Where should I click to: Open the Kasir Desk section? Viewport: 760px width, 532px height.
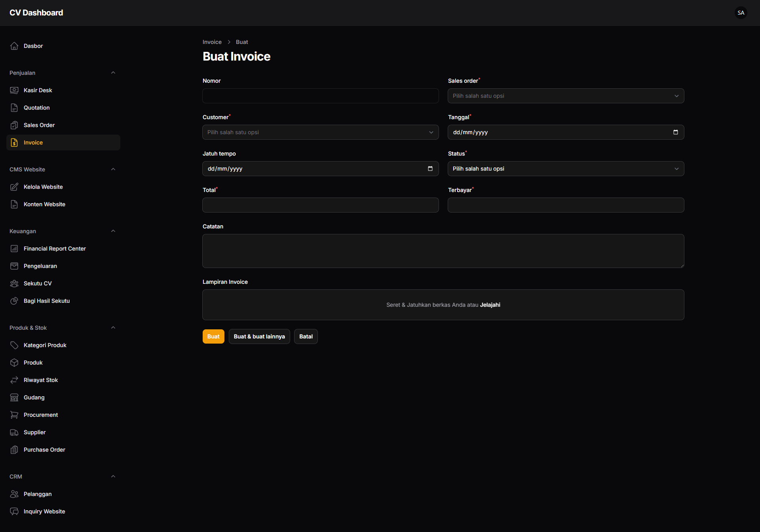click(x=38, y=90)
